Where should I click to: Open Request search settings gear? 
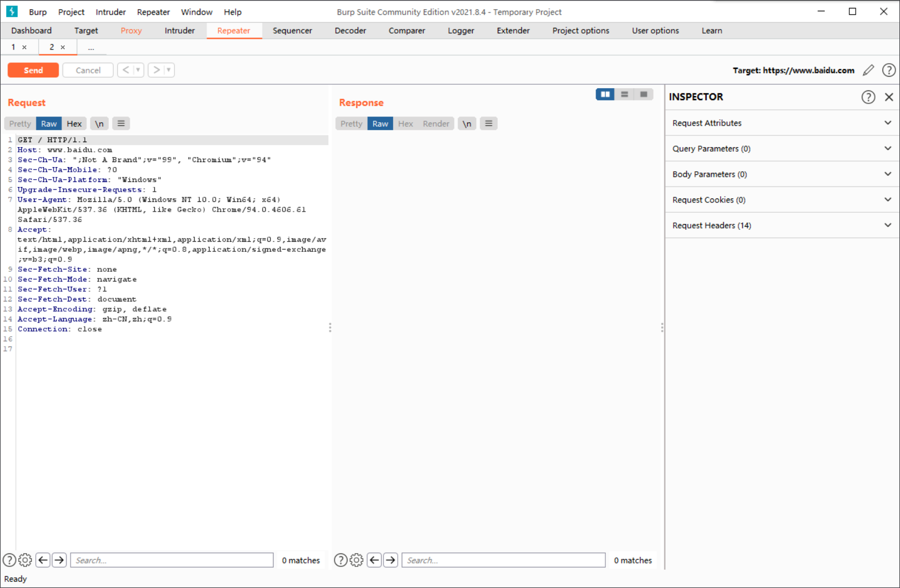pyautogui.click(x=25, y=560)
